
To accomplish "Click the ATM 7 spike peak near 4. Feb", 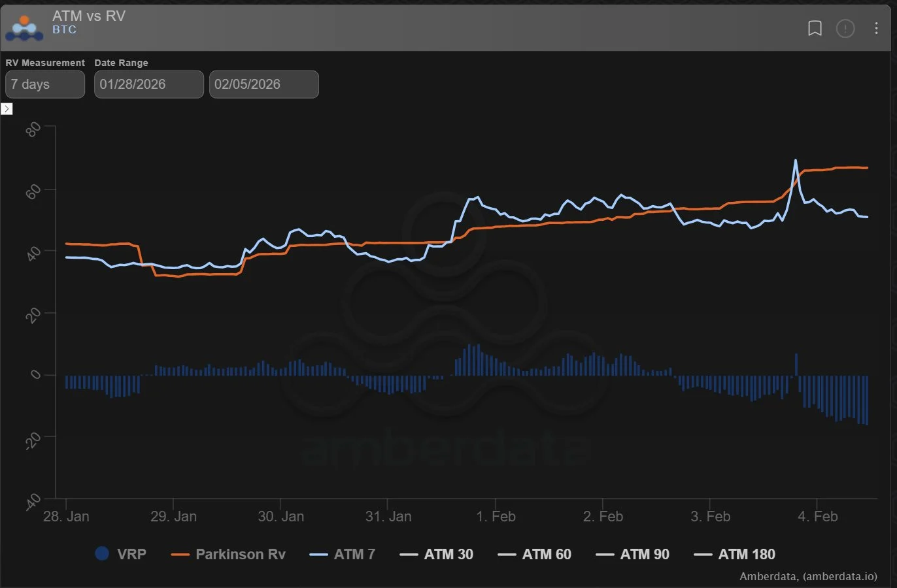I will pyautogui.click(x=796, y=160).
